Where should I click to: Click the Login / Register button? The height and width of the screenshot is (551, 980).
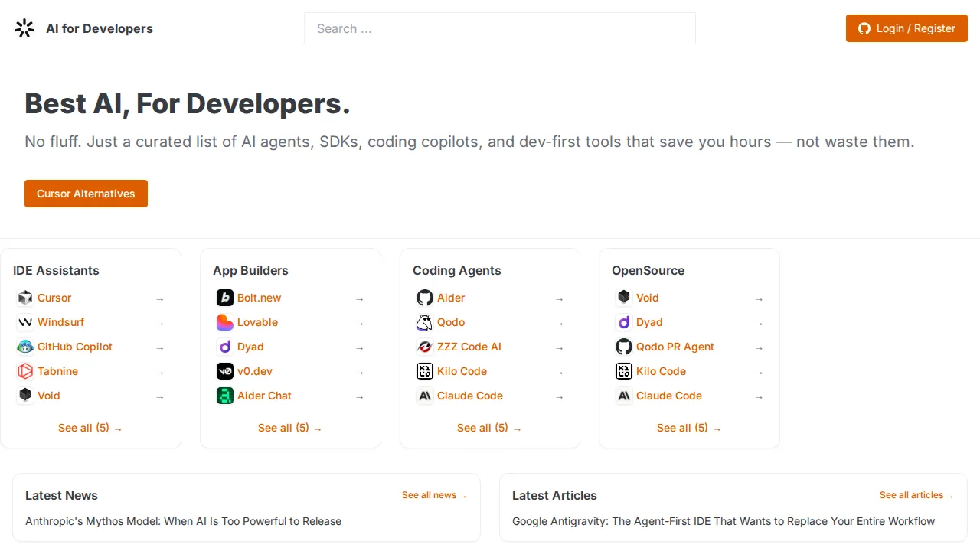pyautogui.click(x=906, y=28)
